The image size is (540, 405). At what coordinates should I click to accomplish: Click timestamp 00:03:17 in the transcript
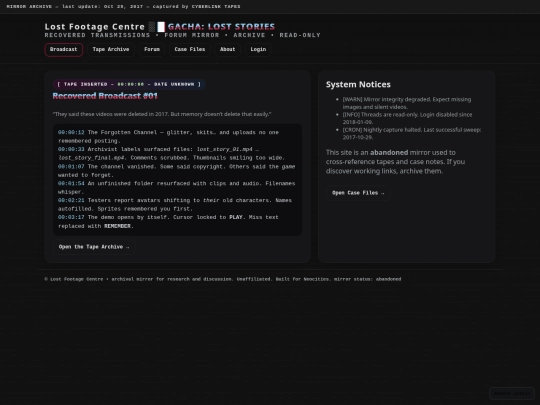click(x=71, y=217)
